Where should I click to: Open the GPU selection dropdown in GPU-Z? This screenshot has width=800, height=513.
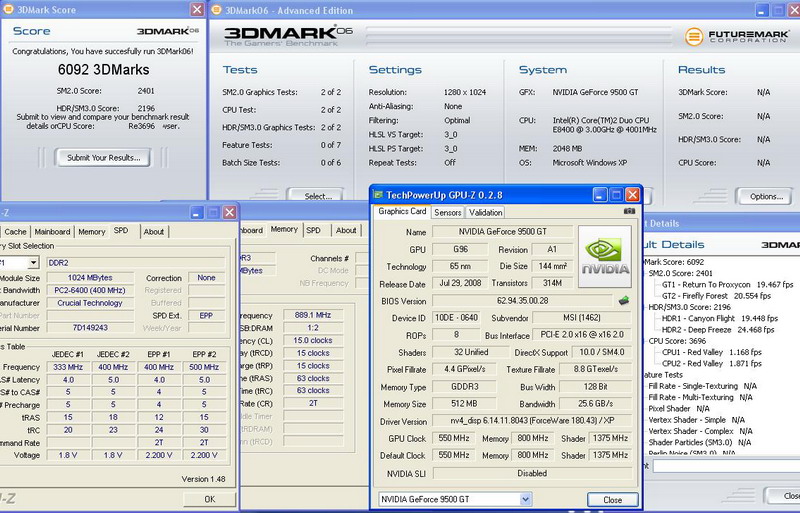point(526,499)
